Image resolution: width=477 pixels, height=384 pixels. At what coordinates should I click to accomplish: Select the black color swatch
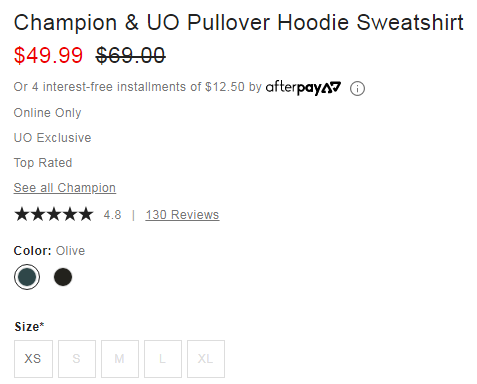click(x=63, y=277)
